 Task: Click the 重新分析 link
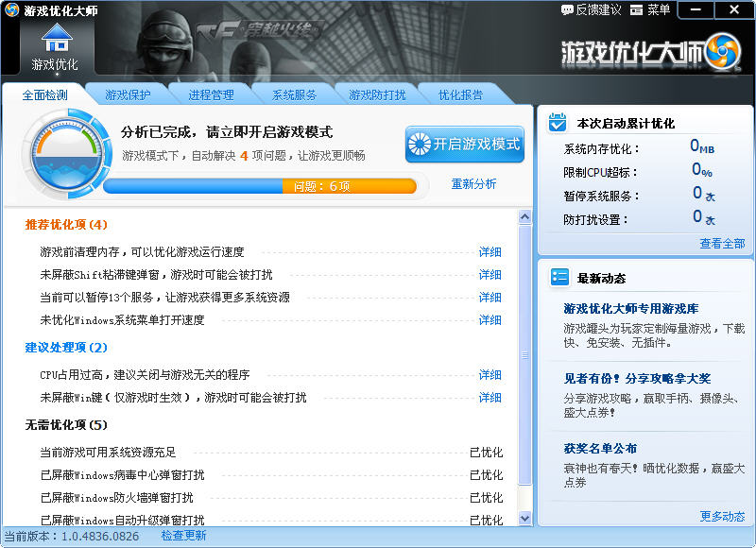tap(473, 184)
